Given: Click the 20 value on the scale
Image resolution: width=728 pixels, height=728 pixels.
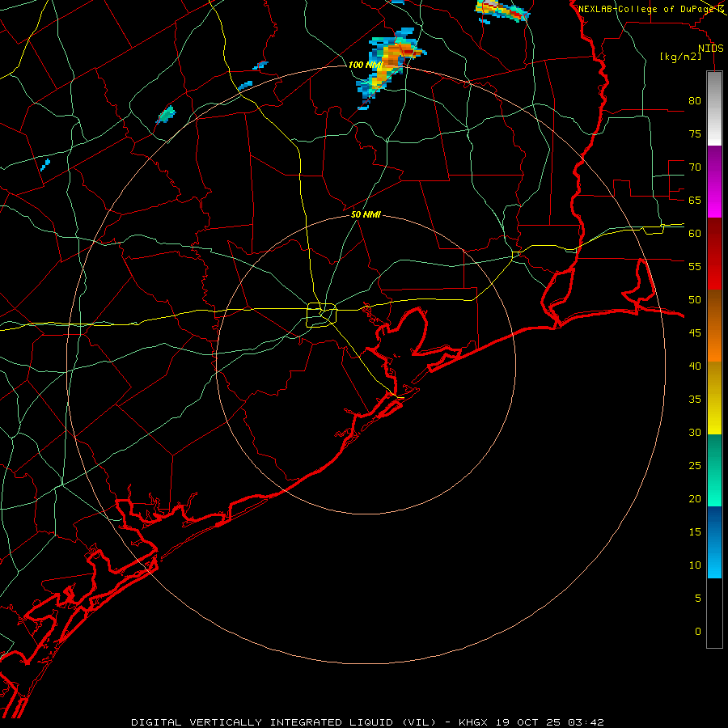Looking at the screenshot, I should click(x=695, y=498).
